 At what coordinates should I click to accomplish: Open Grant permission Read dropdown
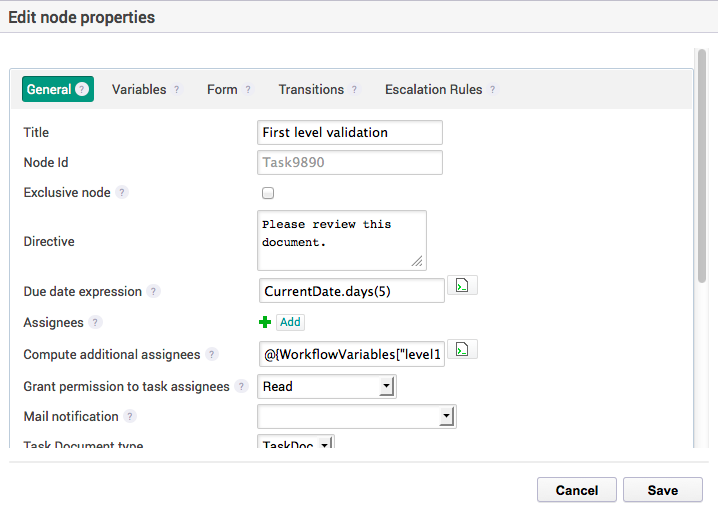(x=327, y=386)
